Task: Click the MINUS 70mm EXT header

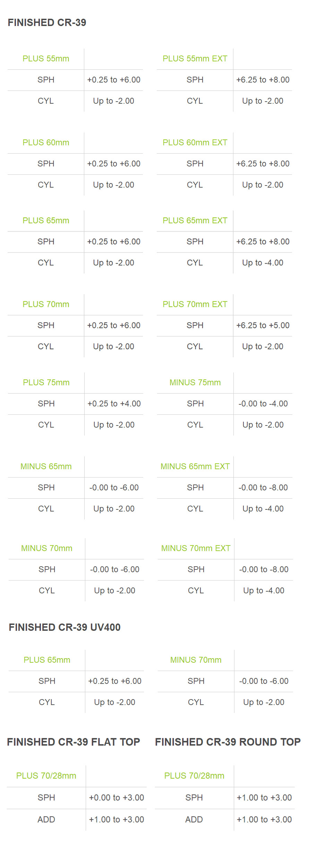Action: [x=196, y=548]
